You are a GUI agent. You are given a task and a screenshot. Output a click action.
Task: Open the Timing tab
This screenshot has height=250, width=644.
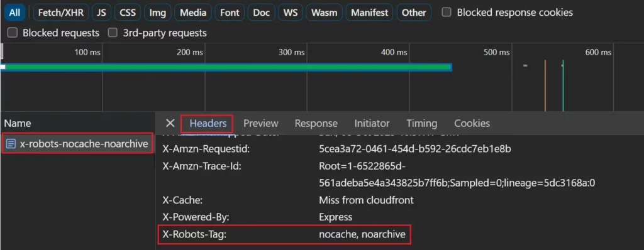422,123
